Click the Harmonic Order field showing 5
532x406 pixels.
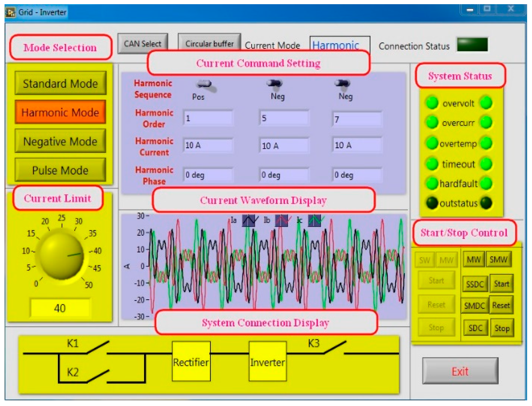coord(284,118)
